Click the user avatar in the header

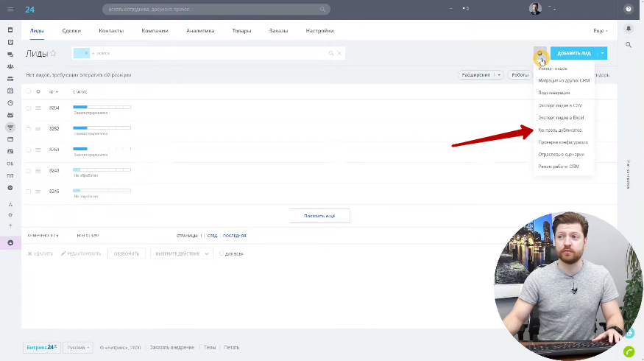click(x=535, y=9)
